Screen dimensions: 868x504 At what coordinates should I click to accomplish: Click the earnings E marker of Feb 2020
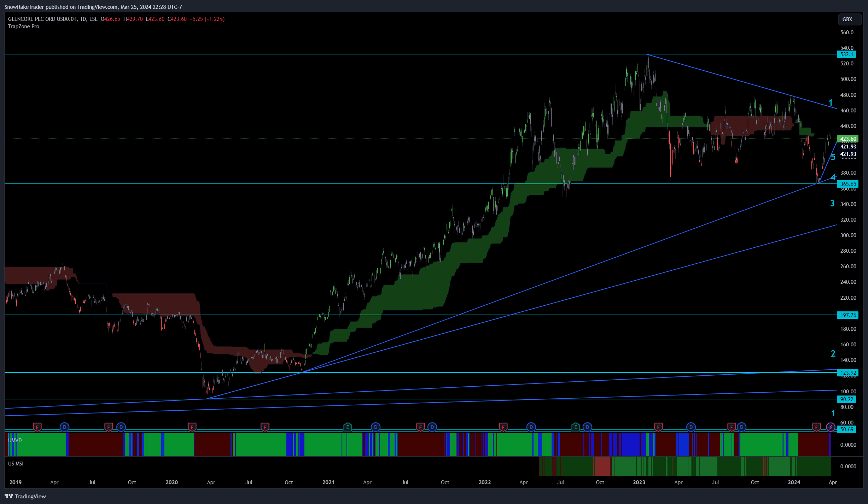(x=192, y=427)
